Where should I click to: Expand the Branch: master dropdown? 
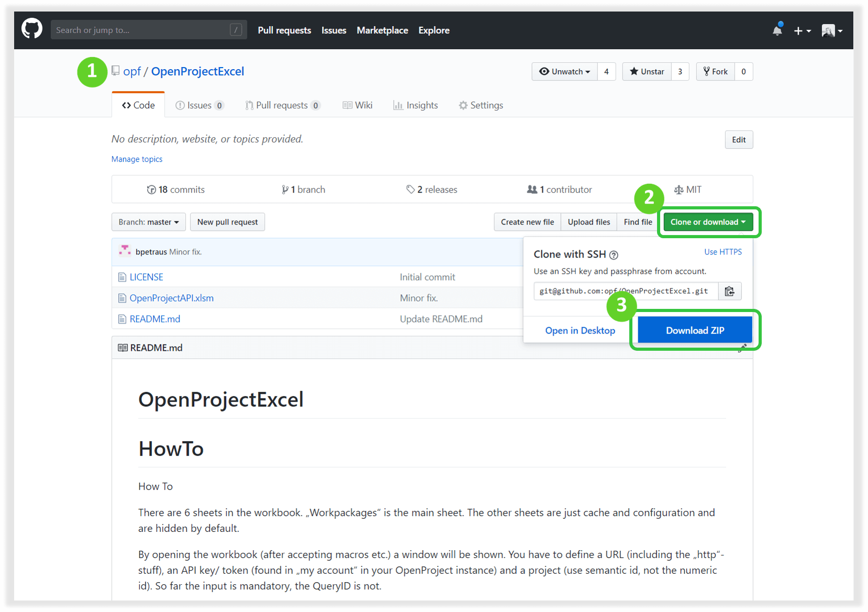pyautogui.click(x=149, y=222)
